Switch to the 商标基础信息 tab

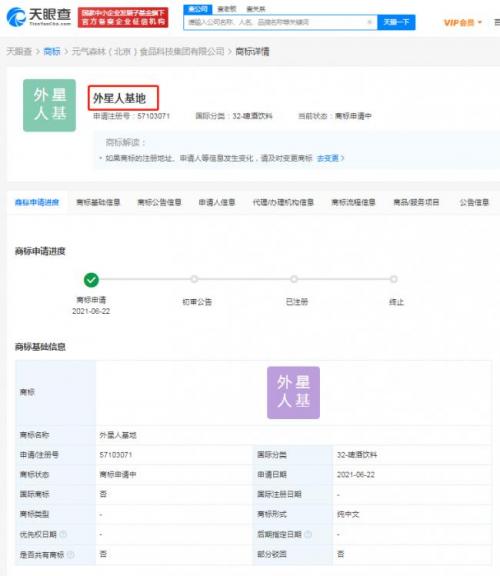click(98, 202)
